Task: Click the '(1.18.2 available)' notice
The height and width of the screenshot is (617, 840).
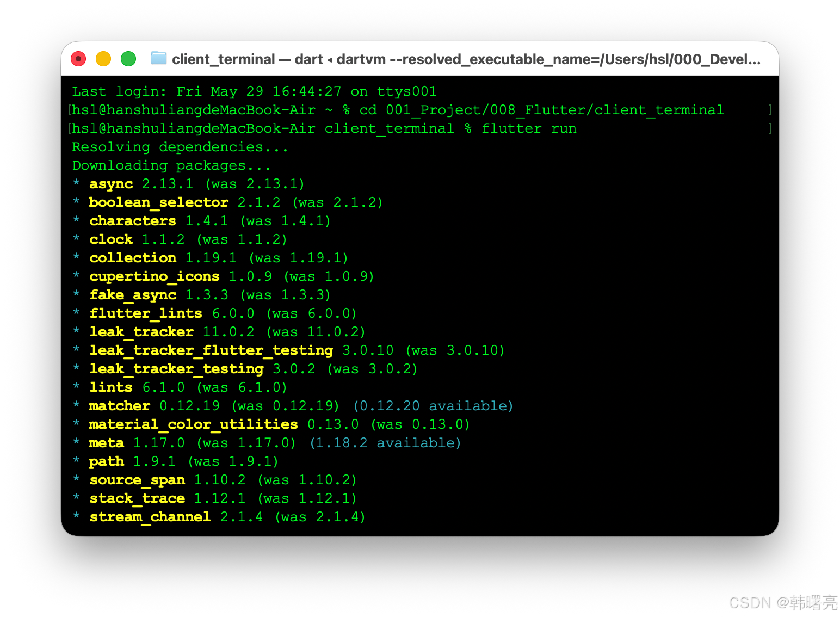Action: click(385, 443)
